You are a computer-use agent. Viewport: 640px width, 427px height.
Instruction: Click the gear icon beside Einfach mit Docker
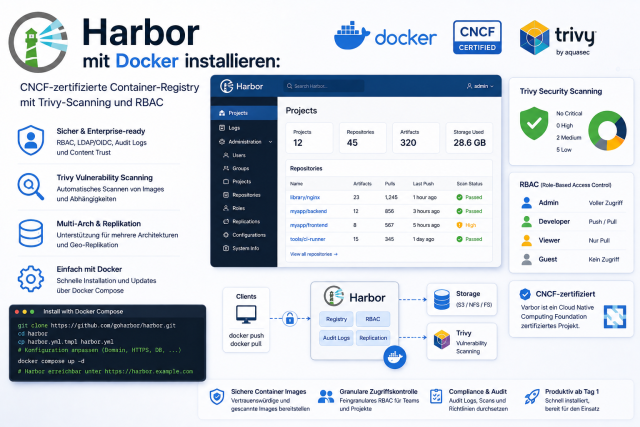(x=31, y=279)
